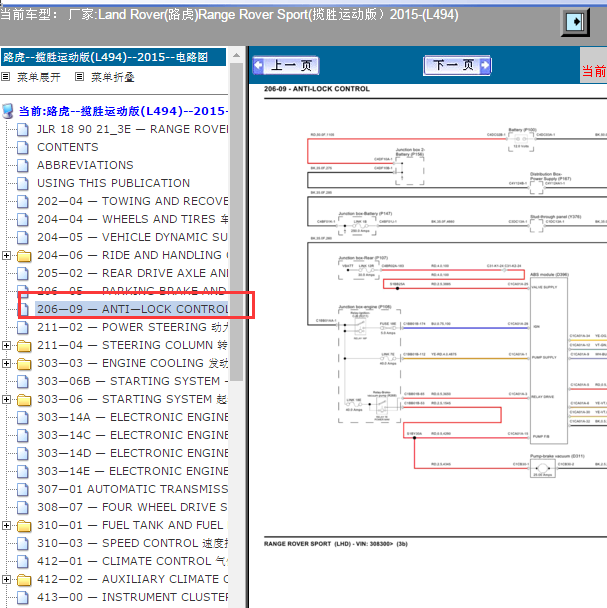607x608 pixels.
Task: Expand the 310—01 FUEL TANK AND FUEL folder
Action: 6,525
